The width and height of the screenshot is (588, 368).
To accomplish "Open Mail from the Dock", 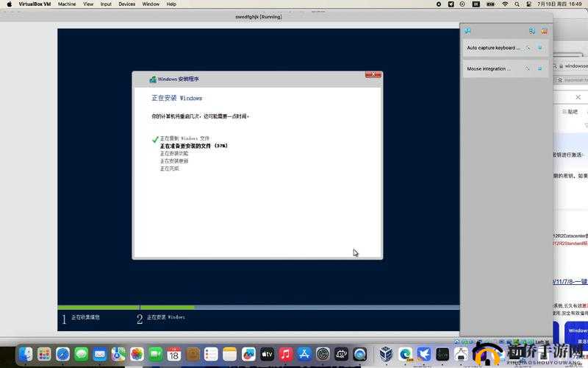I will point(100,354).
